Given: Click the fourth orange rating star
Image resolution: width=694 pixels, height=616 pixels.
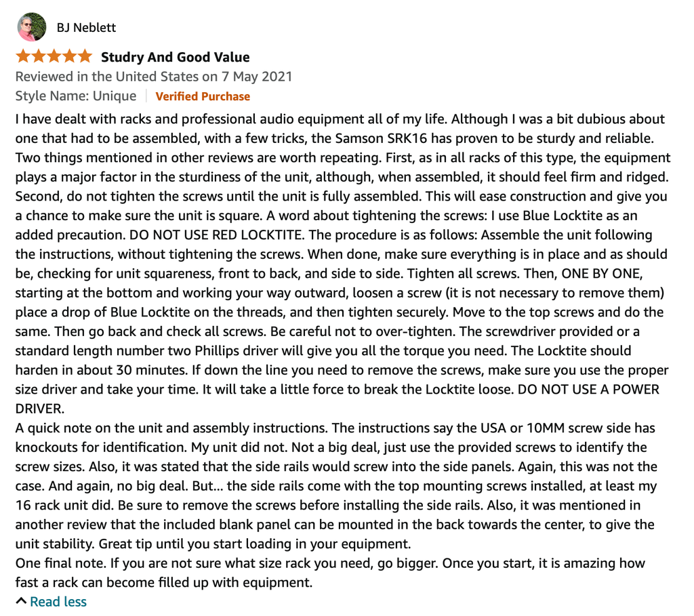Looking at the screenshot, I should click(69, 57).
